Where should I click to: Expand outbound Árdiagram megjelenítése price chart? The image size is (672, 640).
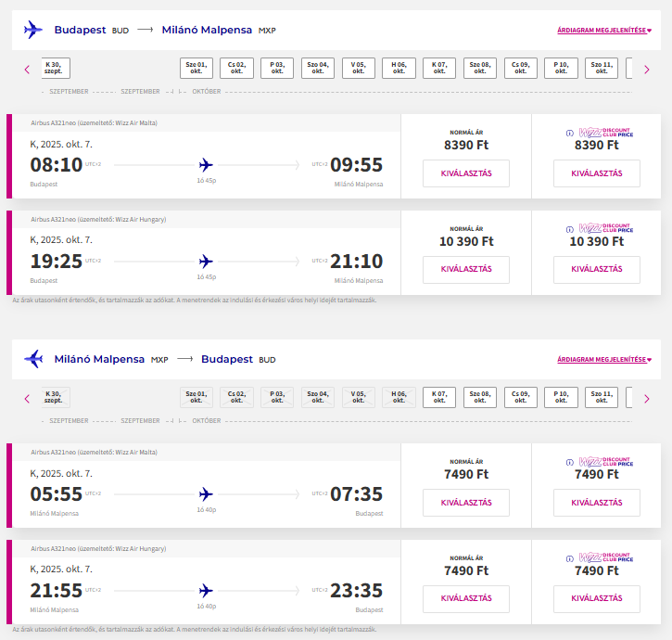coord(603,31)
